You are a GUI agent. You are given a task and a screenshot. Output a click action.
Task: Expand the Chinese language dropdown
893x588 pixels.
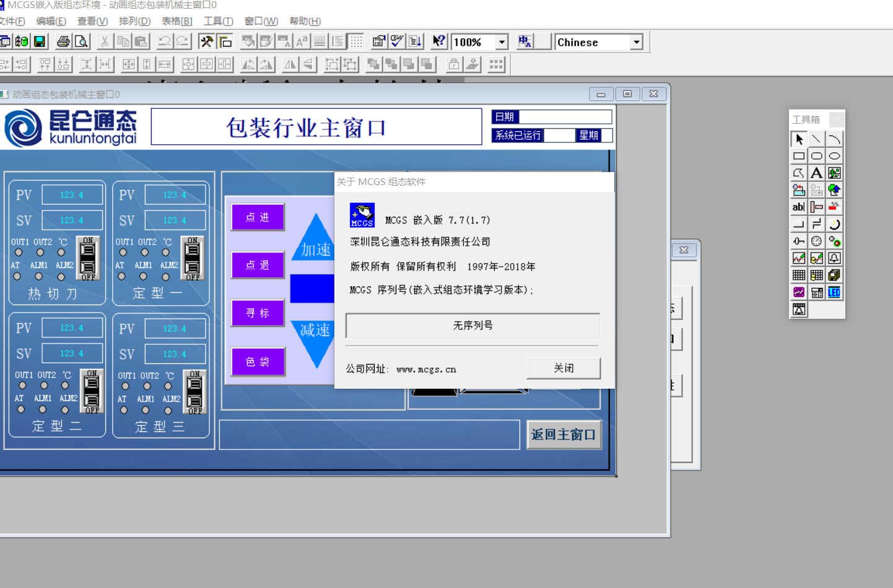click(x=636, y=42)
